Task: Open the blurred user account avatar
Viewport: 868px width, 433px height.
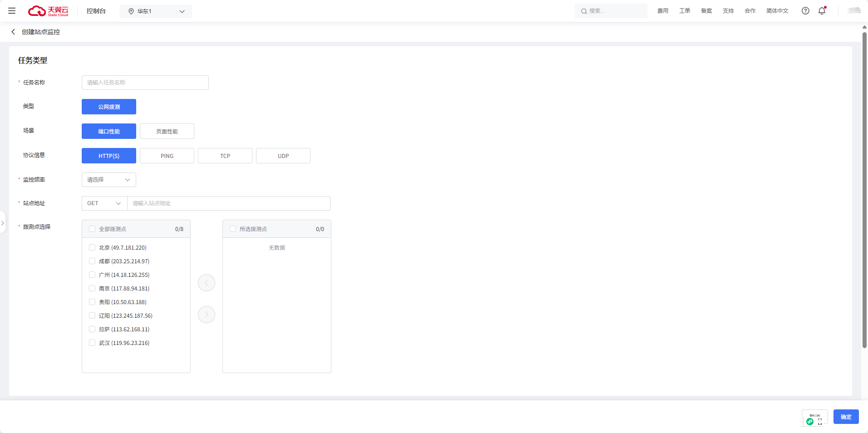Action: (854, 11)
